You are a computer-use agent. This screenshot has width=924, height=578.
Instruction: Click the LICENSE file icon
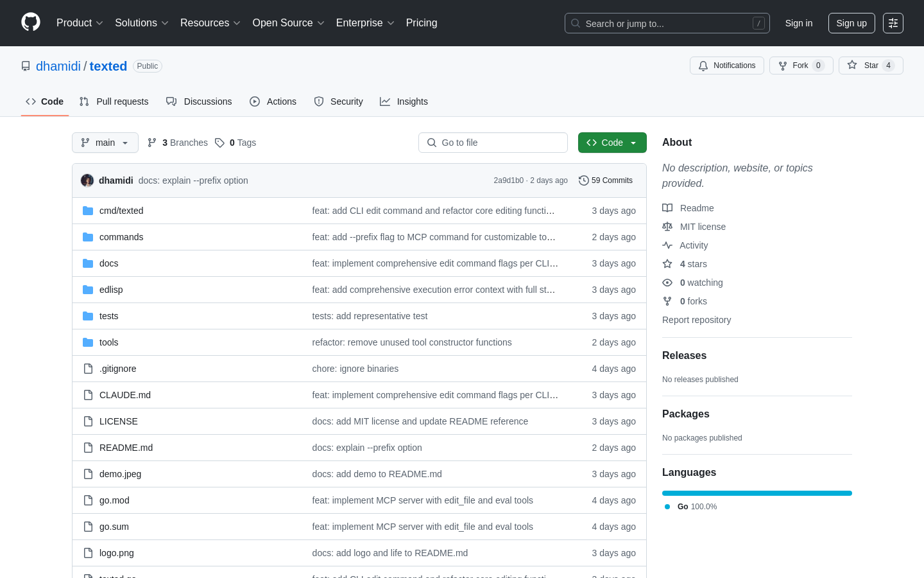[88, 421]
